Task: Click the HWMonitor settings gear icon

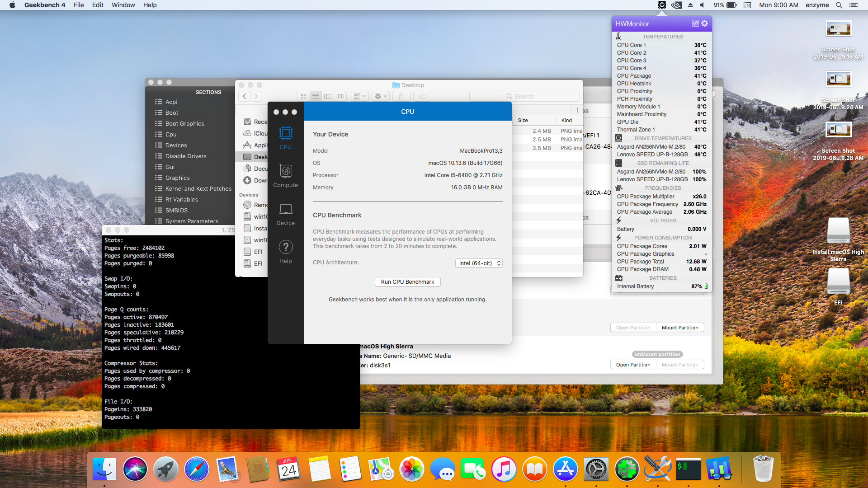Action: point(704,23)
